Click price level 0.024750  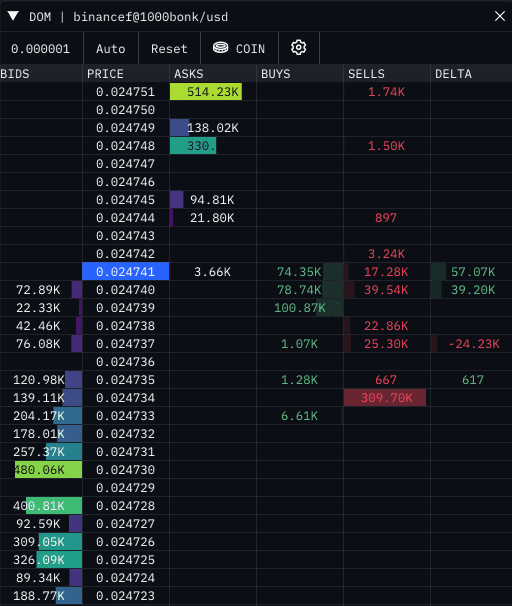click(126, 110)
